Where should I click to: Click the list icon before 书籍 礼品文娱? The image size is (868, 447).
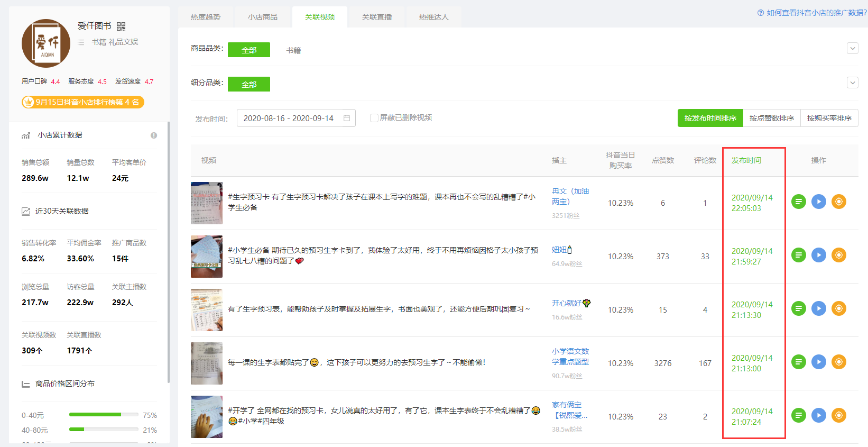coord(81,42)
